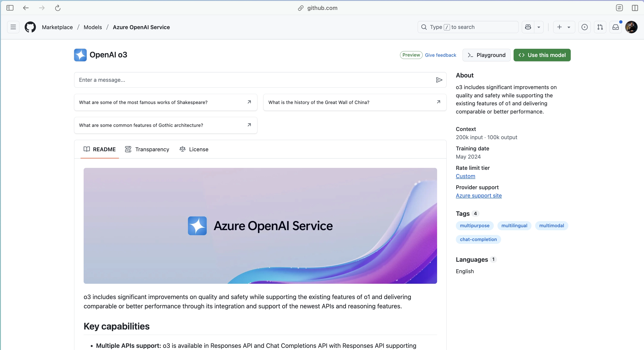
Task: Open the Playground button
Action: (x=486, y=55)
